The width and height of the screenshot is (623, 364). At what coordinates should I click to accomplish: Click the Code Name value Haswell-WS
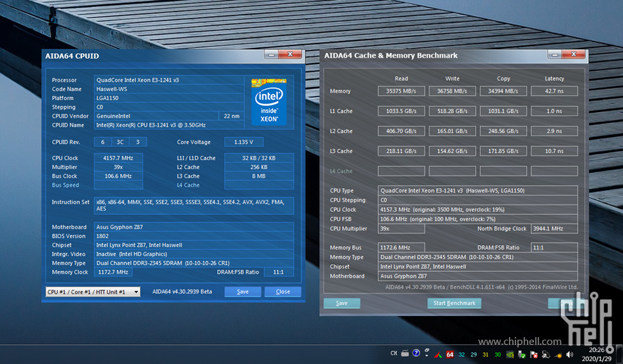(x=169, y=89)
